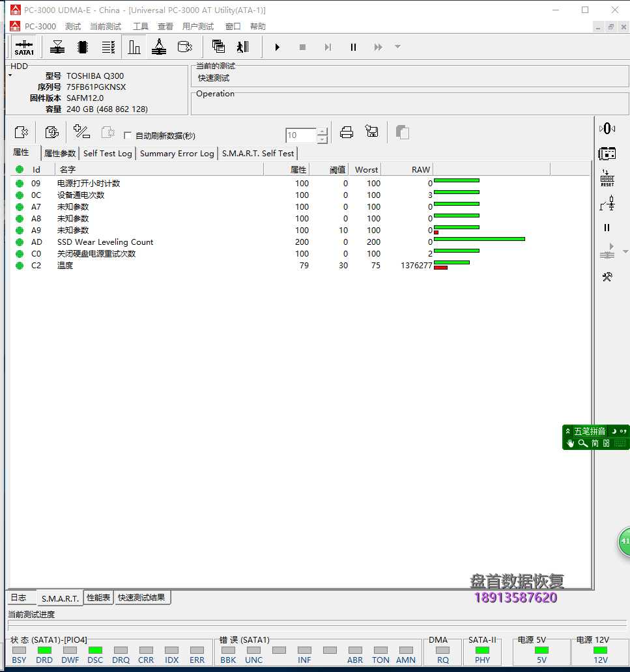
Task: Open the PC-3000 menu
Action: [x=40, y=27]
